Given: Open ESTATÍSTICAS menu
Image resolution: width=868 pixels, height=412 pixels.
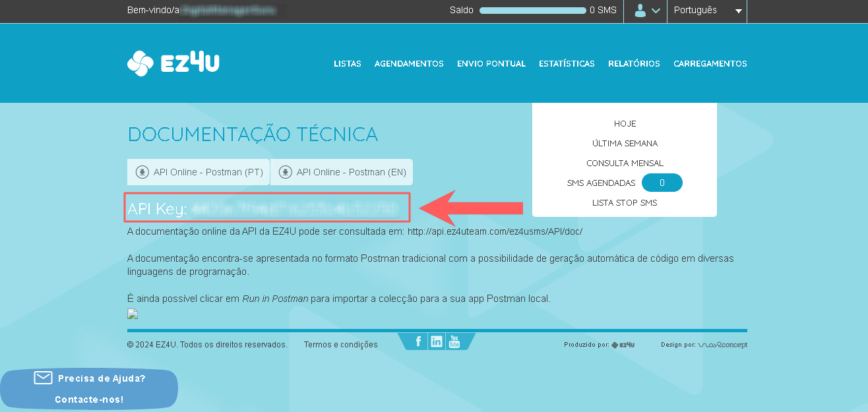Looking at the screenshot, I should point(567,64).
